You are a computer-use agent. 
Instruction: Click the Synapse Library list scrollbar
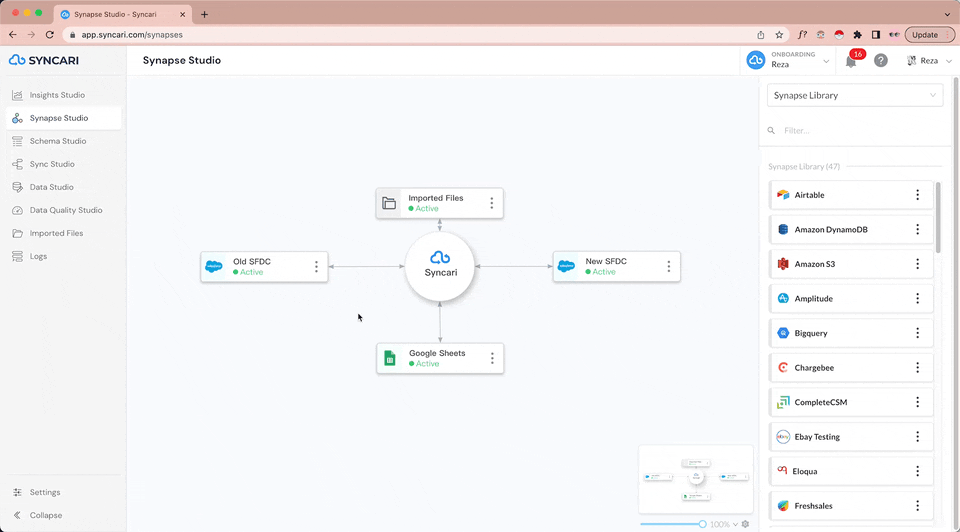[938, 217]
